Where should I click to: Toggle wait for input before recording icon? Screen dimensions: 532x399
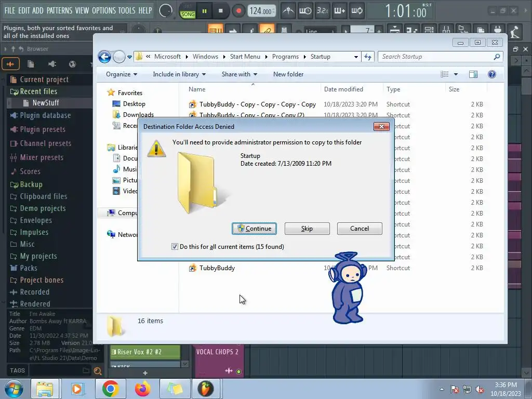305,11
